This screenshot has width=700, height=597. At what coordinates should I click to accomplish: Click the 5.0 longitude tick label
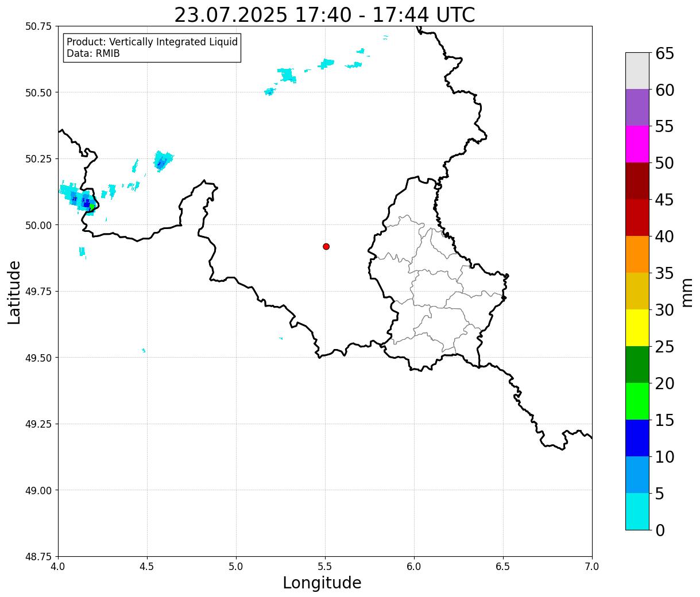pos(236,567)
